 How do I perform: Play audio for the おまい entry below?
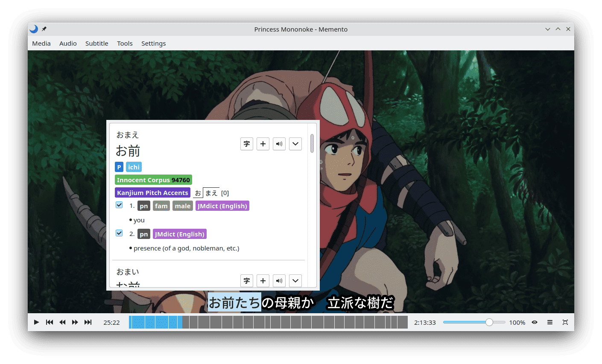tap(279, 281)
